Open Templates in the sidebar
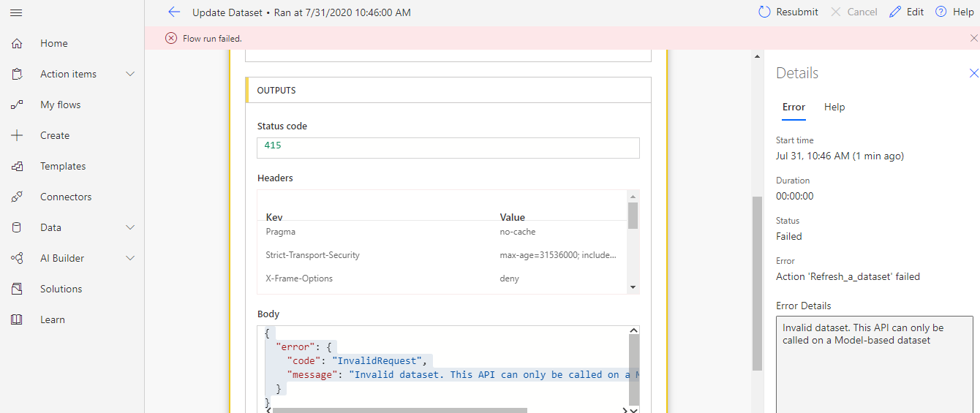980x413 pixels. point(63,166)
